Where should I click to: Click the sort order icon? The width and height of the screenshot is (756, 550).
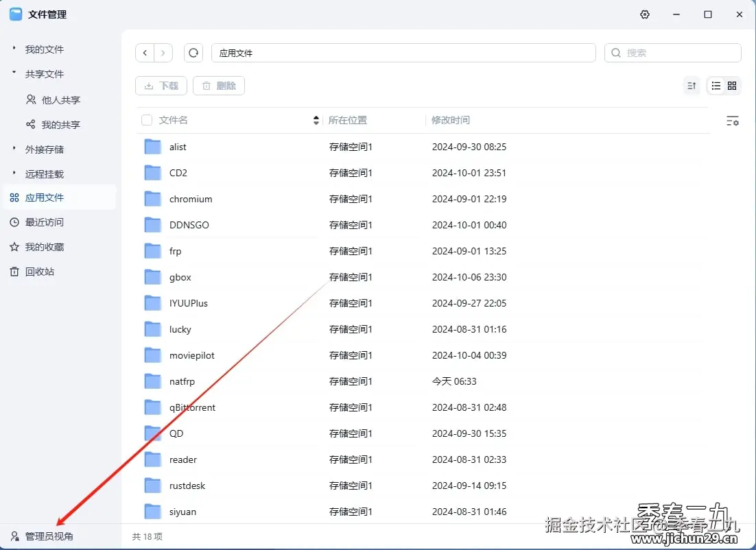pos(692,86)
